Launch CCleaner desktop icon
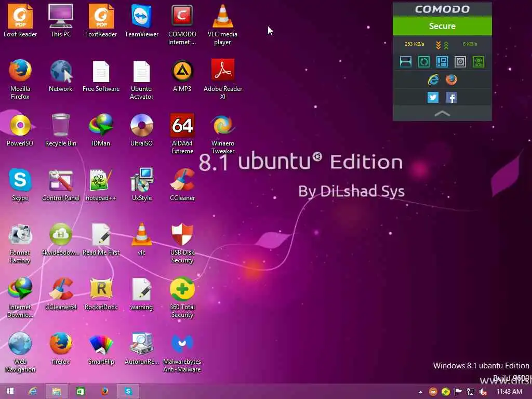532x399 pixels. pyautogui.click(x=182, y=184)
